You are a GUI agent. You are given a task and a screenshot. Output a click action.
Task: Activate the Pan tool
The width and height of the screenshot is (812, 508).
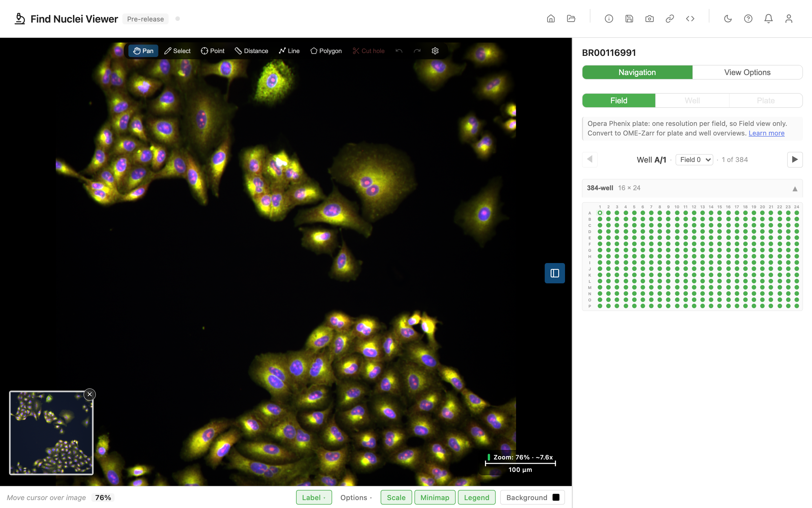tap(143, 51)
